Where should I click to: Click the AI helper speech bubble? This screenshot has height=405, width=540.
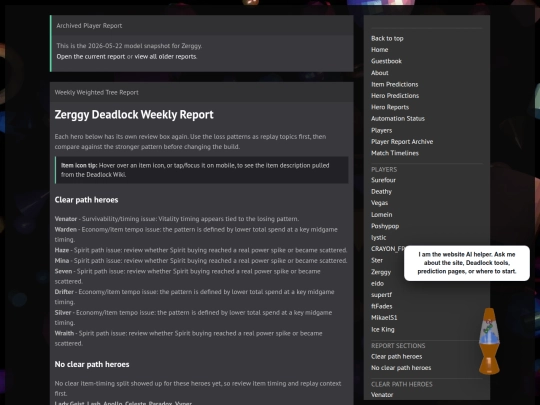pyautogui.click(x=467, y=263)
